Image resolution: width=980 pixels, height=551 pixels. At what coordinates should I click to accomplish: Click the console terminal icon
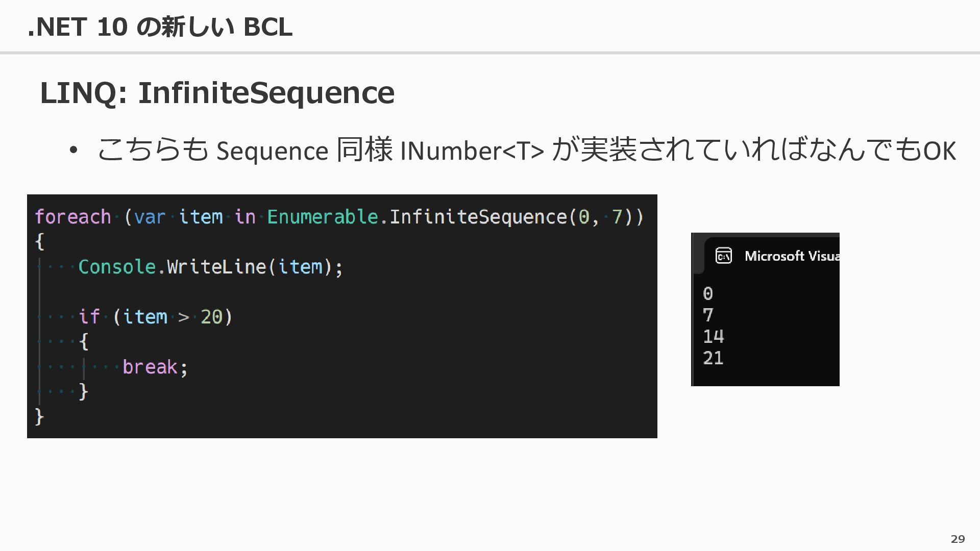pyautogui.click(x=723, y=256)
